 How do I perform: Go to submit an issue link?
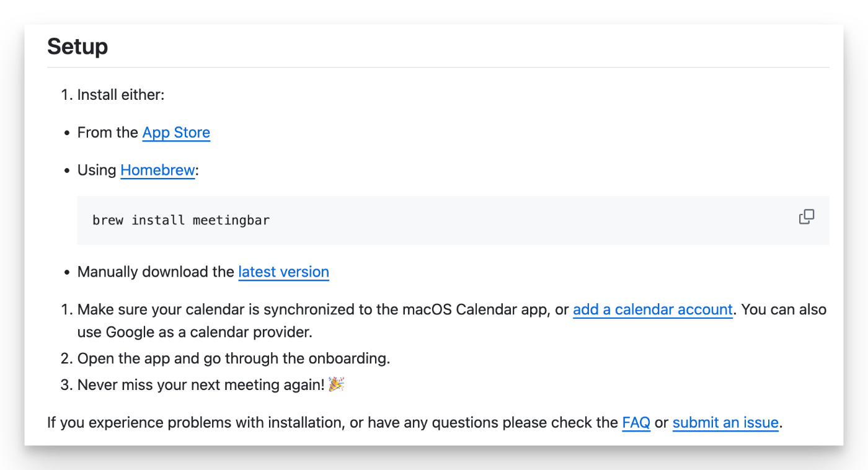(725, 423)
